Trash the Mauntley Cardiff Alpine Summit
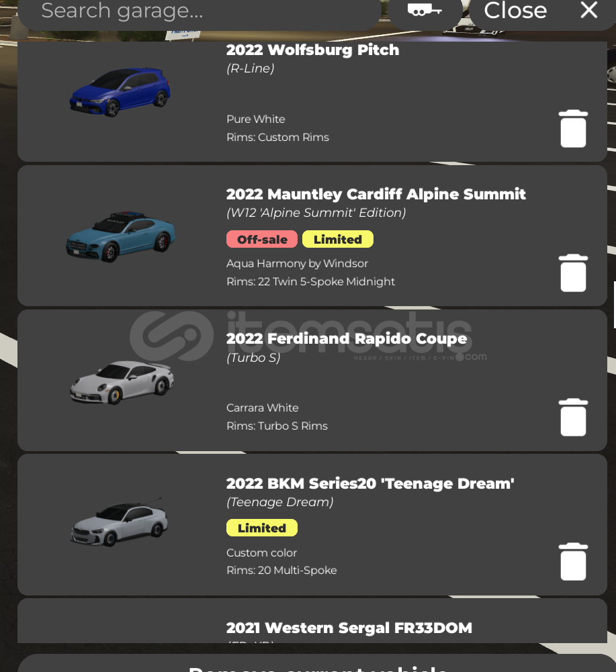 (x=573, y=273)
